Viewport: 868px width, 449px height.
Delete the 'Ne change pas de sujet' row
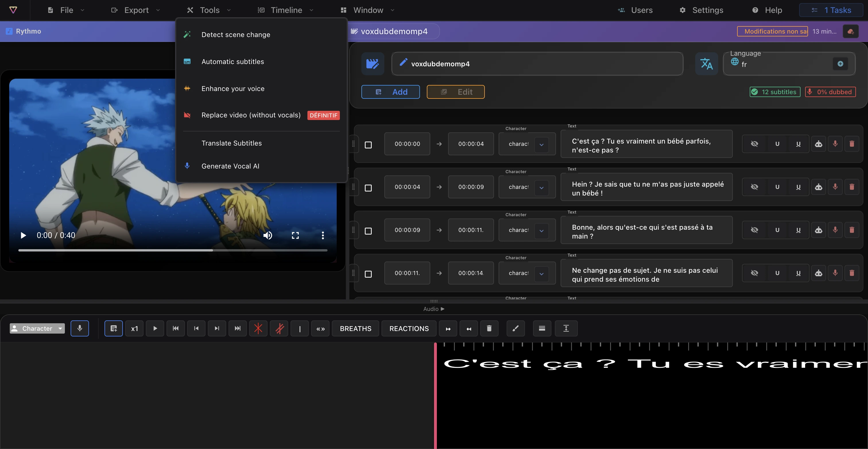click(x=852, y=273)
